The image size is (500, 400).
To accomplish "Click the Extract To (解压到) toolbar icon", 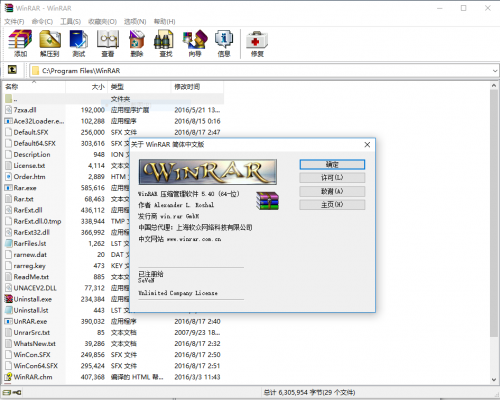I will [x=50, y=39].
